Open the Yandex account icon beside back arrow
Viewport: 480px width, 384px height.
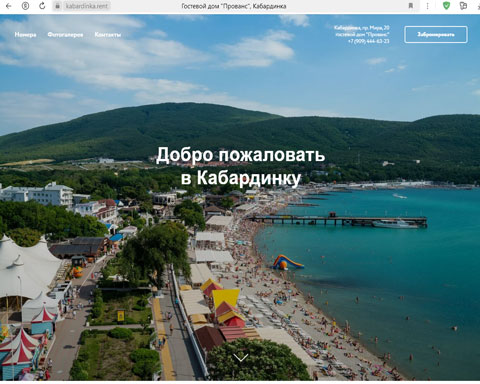[x=25, y=6]
